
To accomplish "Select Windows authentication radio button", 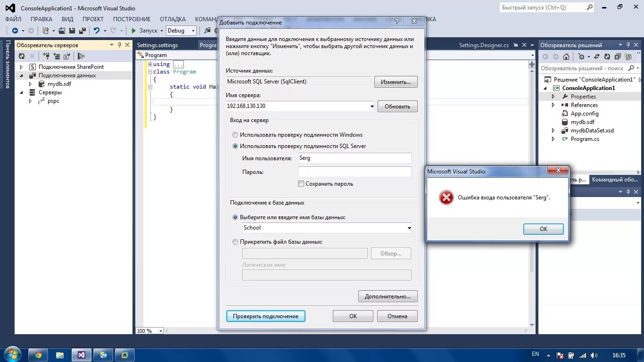I will [235, 135].
